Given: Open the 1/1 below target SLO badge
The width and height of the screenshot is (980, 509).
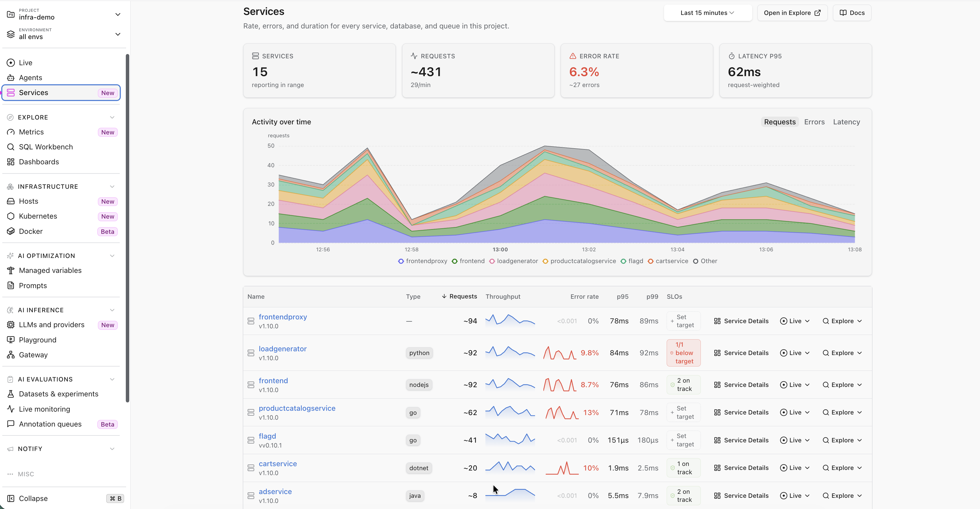Looking at the screenshot, I should 683,353.
